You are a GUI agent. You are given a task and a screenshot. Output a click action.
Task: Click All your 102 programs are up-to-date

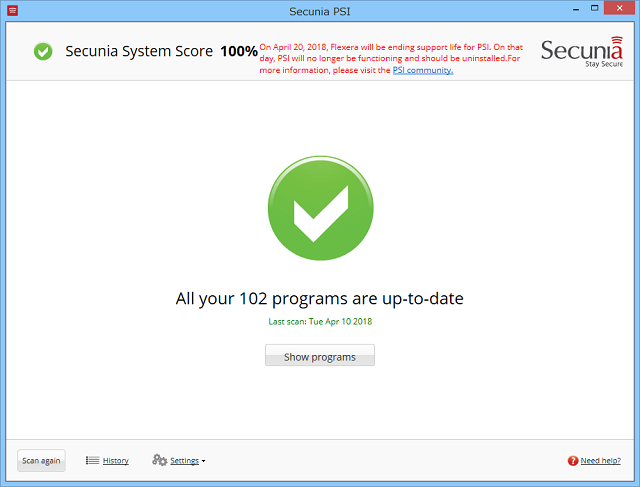point(320,299)
